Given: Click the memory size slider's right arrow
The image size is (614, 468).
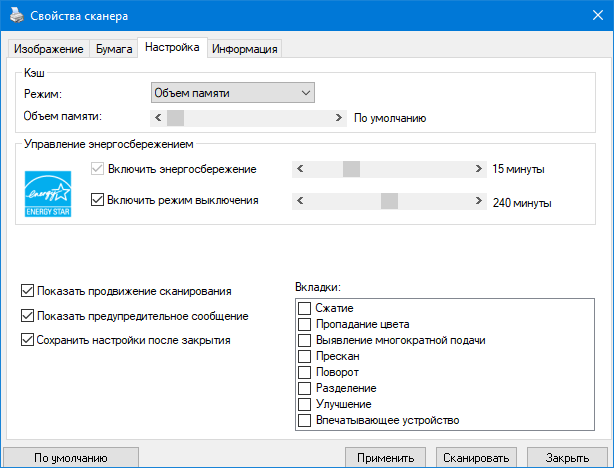Looking at the screenshot, I should (x=341, y=118).
